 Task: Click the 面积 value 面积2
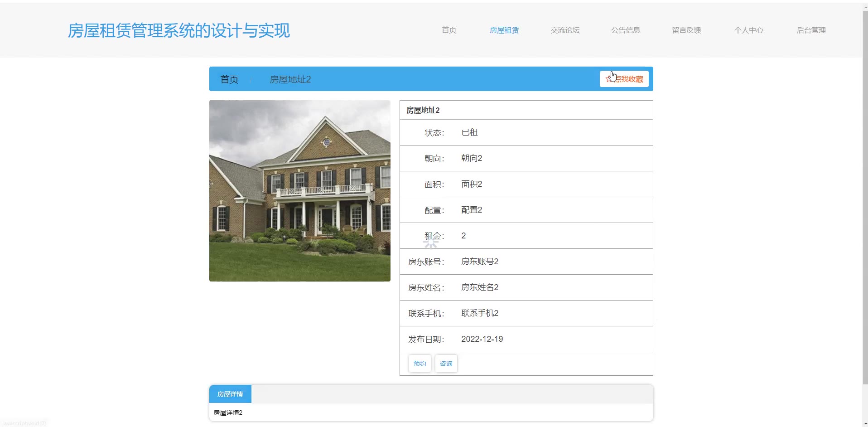[x=472, y=184]
